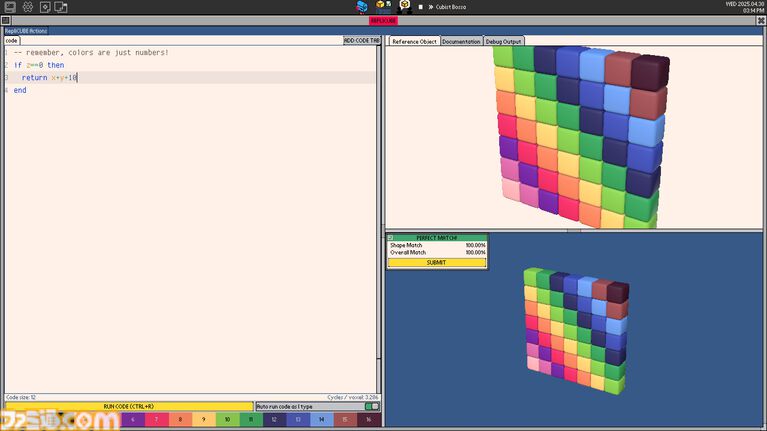Click the RUN CODE (CTRL+R) button

129,407
